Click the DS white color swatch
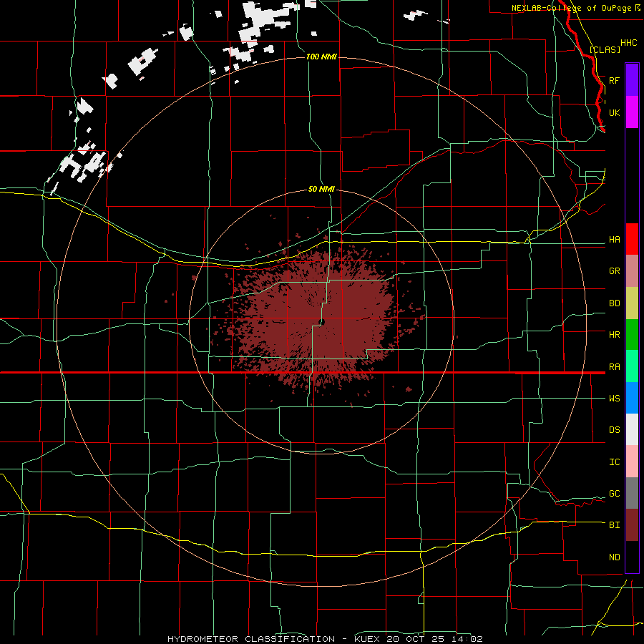 632,429
